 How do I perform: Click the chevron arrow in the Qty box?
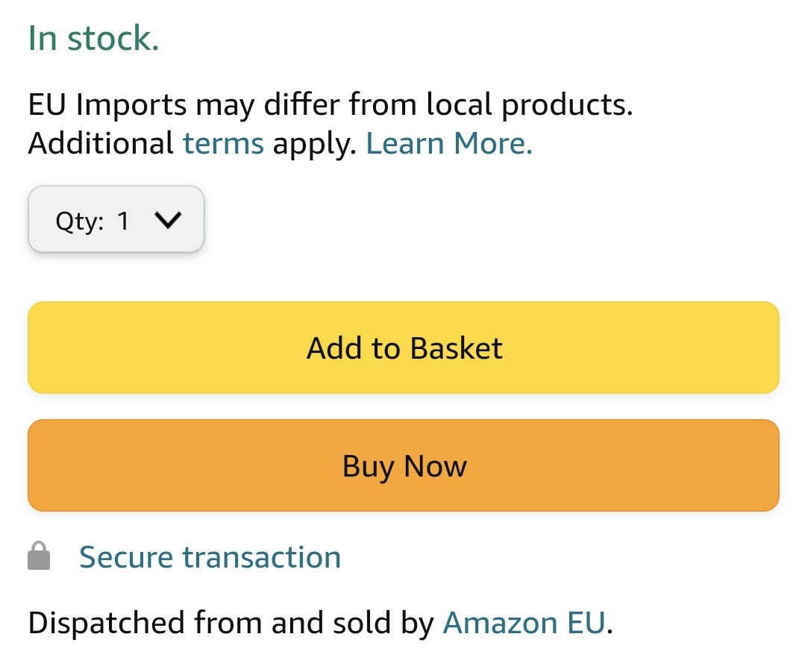coord(168,220)
